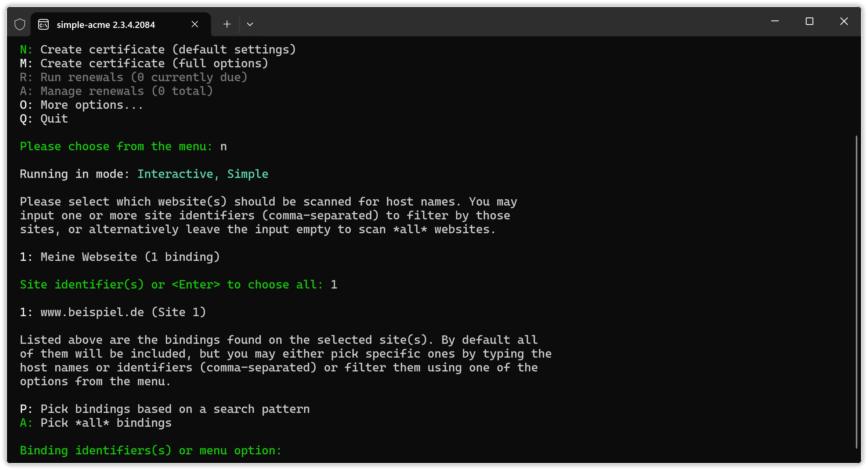Click 'P: Pick bindings based on a search pattern'

(x=164, y=409)
